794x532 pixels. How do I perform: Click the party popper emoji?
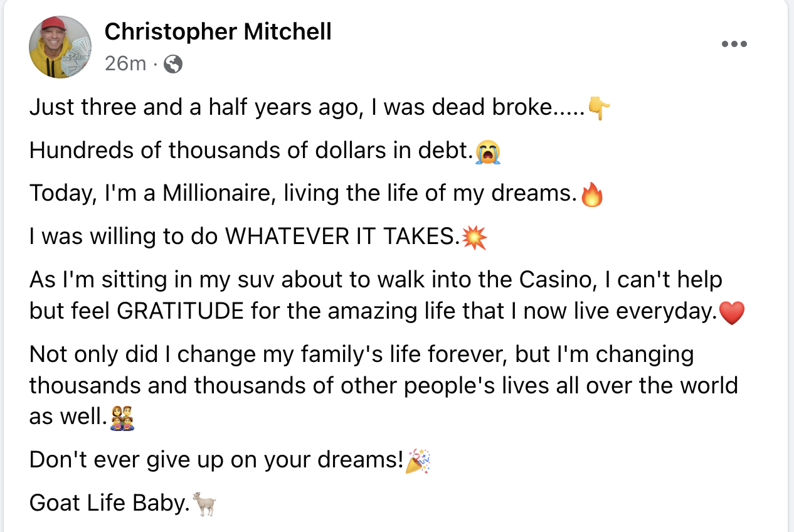pyautogui.click(x=418, y=461)
